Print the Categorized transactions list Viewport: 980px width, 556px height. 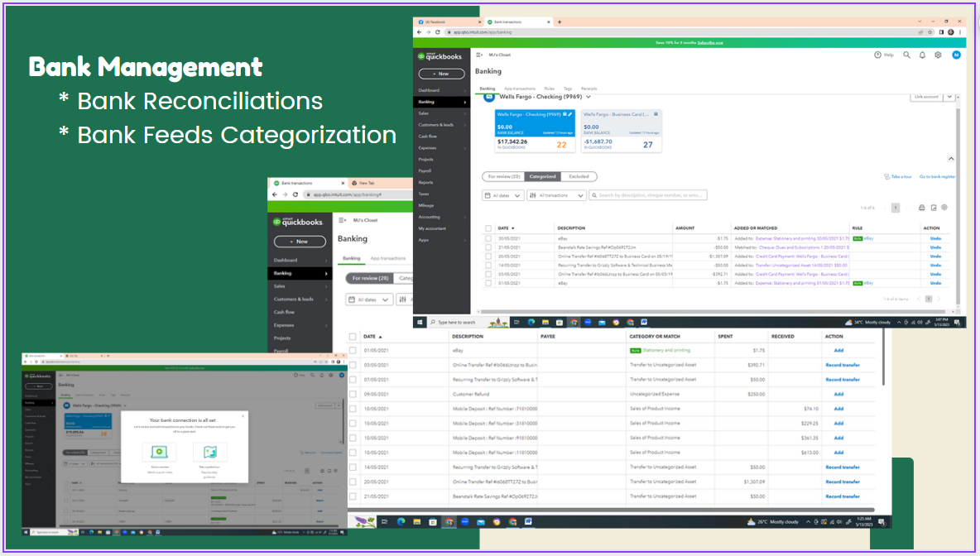click(x=921, y=208)
